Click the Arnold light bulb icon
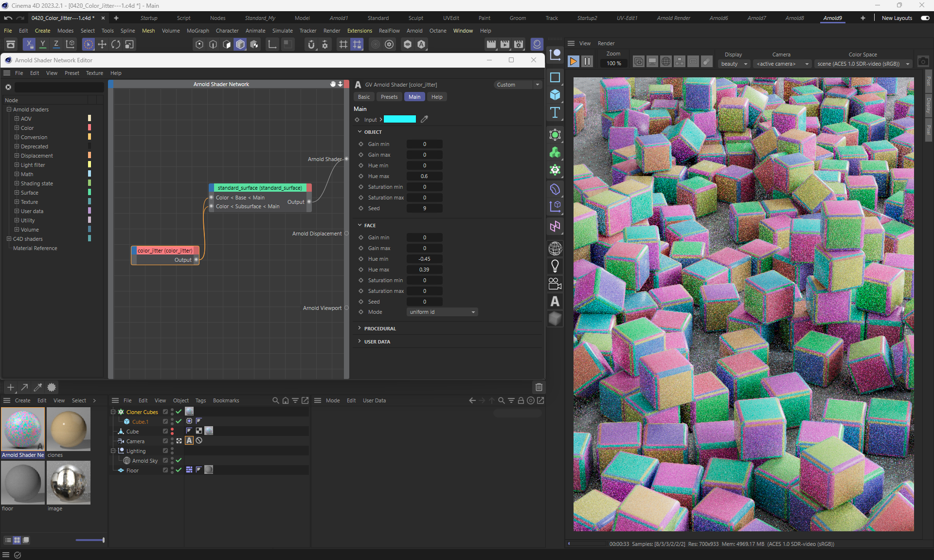Image resolution: width=934 pixels, height=560 pixels. (x=555, y=266)
